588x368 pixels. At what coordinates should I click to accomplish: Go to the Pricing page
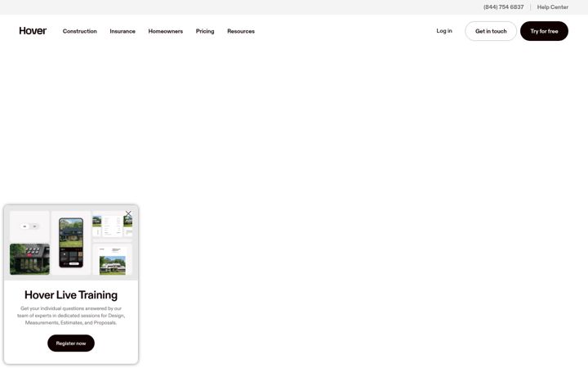point(205,31)
